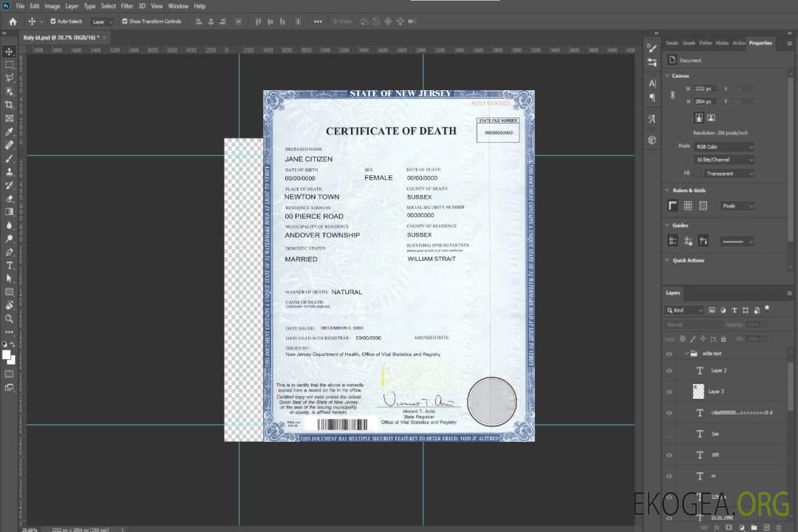The width and height of the screenshot is (798, 532).
Task: Select the Eyedropper tool
Action: [9, 132]
